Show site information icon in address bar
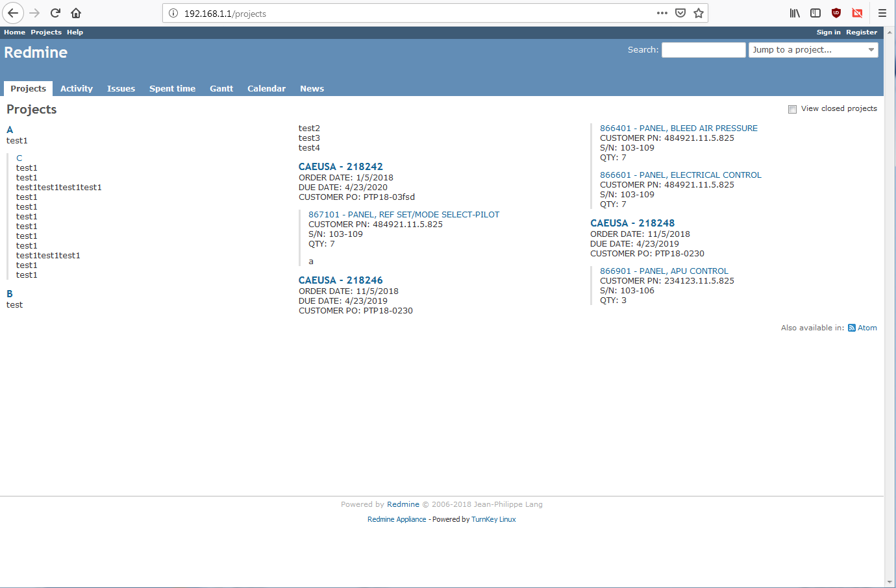Screen dimensions: 896x588 point(173,13)
